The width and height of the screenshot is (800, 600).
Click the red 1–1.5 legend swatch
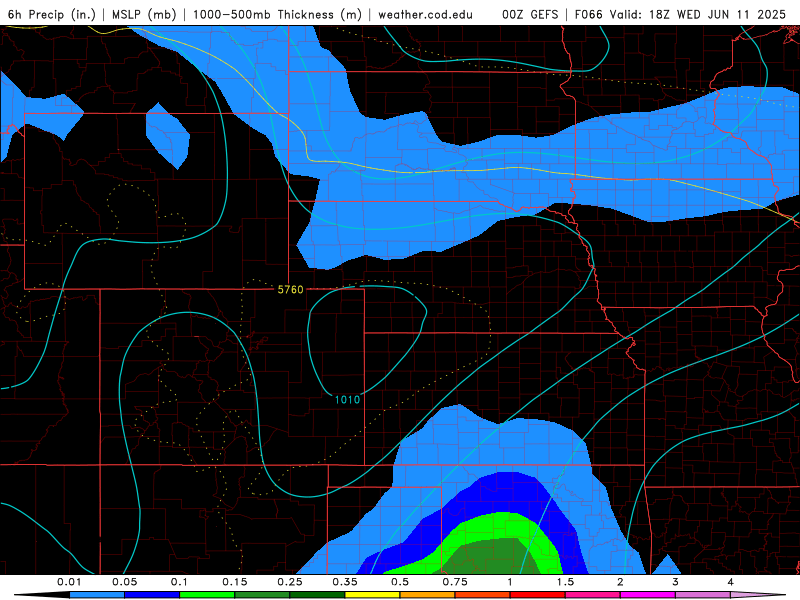(x=538, y=595)
